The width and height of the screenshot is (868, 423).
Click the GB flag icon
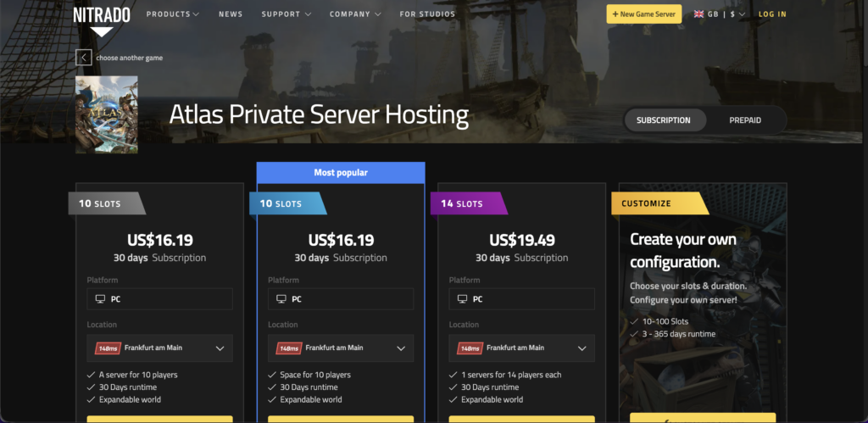[x=699, y=14]
